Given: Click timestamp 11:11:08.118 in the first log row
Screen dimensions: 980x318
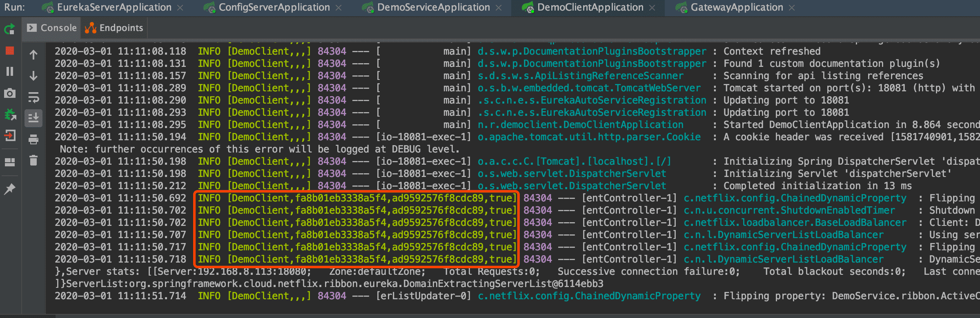Looking at the screenshot, I should coord(152,51).
